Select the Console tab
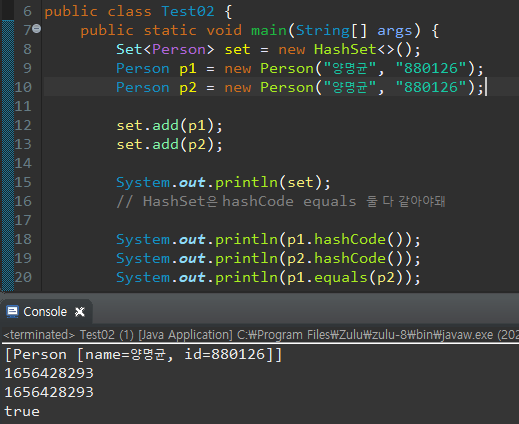519x424 pixels. [x=45, y=312]
